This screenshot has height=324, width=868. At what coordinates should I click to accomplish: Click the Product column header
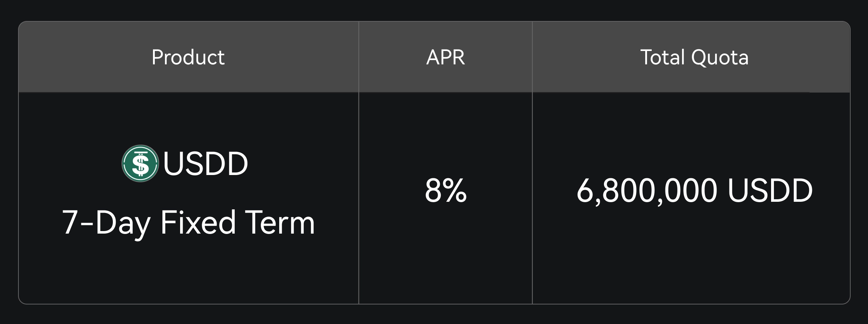point(188,57)
